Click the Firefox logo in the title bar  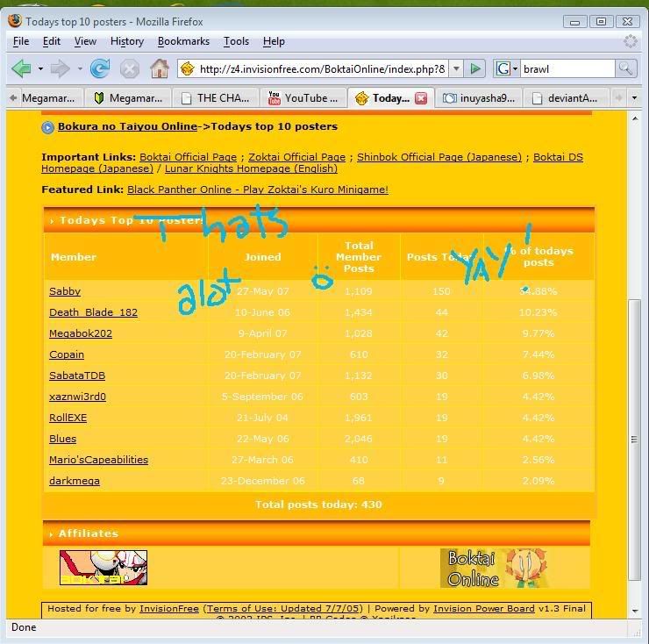[x=15, y=21]
